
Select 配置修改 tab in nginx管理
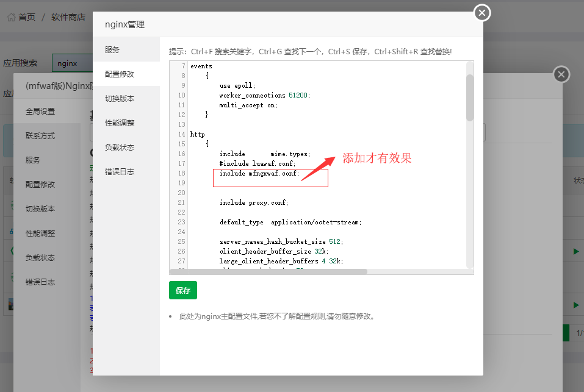point(126,74)
